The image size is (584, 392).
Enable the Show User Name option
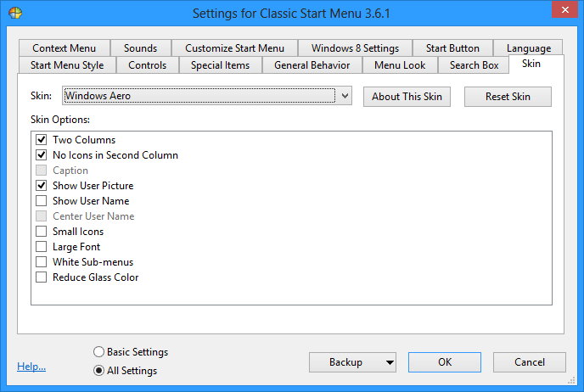(42, 201)
